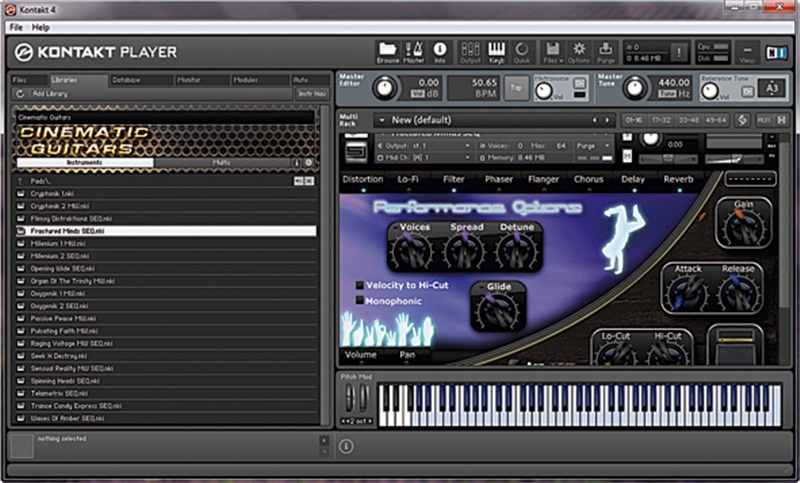The height and width of the screenshot is (483, 800).
Task: Click the browser close X icon next to Pads
Action: click(309, 181)
